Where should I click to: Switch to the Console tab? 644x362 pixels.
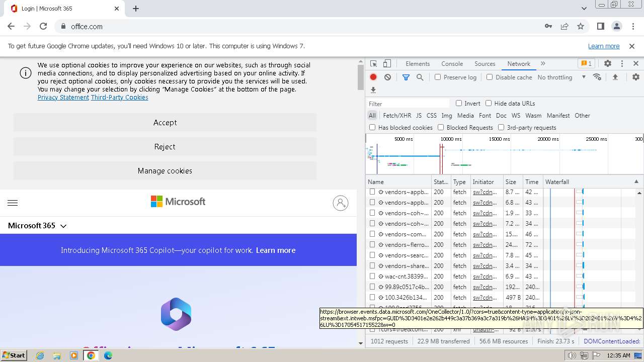coord(452,64)
